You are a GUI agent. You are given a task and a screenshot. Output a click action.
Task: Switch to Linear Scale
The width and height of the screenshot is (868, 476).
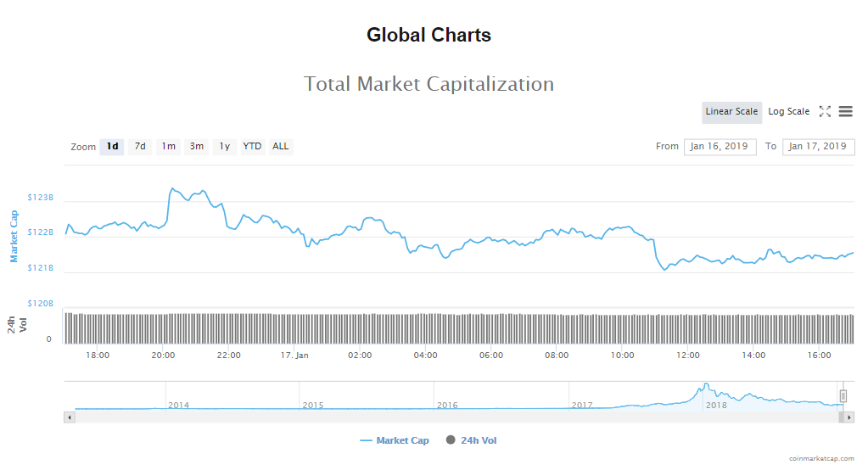731,112
